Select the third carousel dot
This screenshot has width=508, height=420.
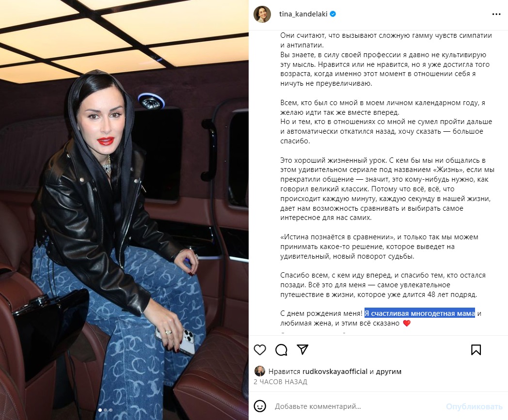pyautogui.click(x=111, y=410)
